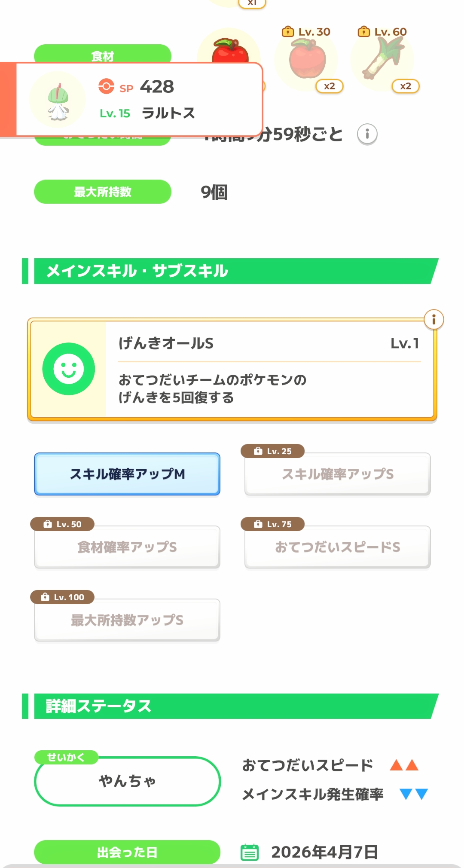Open main skill info icon on skill card
Viewport: 464px width, 868px height.
pyautogui.click(x=433, y=320)
